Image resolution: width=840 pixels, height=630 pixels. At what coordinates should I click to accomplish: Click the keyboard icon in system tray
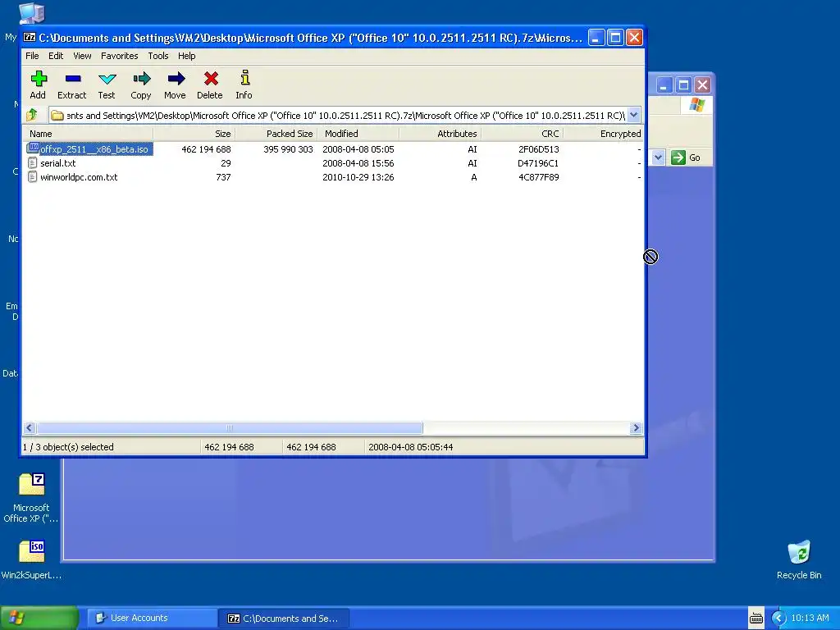756,619
